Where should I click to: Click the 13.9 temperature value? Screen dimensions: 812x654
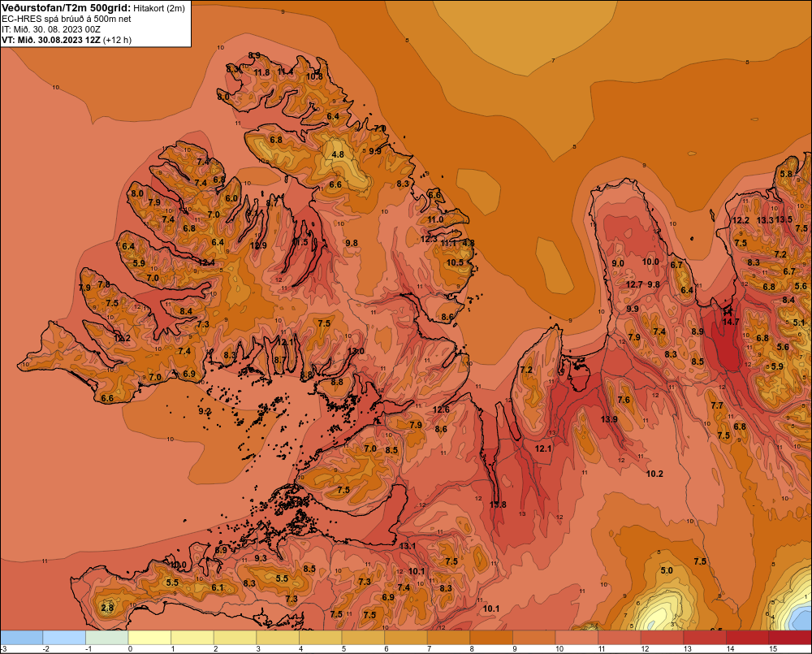point(609,419)
